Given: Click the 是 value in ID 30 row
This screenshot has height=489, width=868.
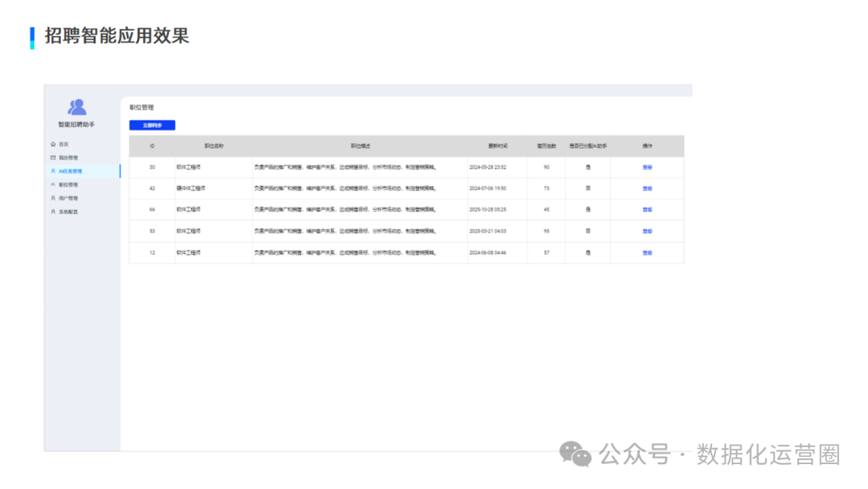Looking at the screenshot, I should click(588, 167).
